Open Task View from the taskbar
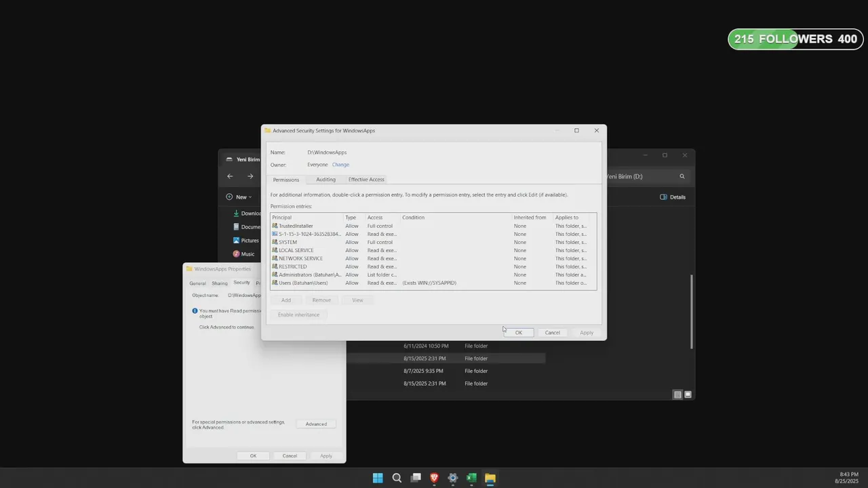The height and width of the screenshot is (488, 868). tap(416, 478)
